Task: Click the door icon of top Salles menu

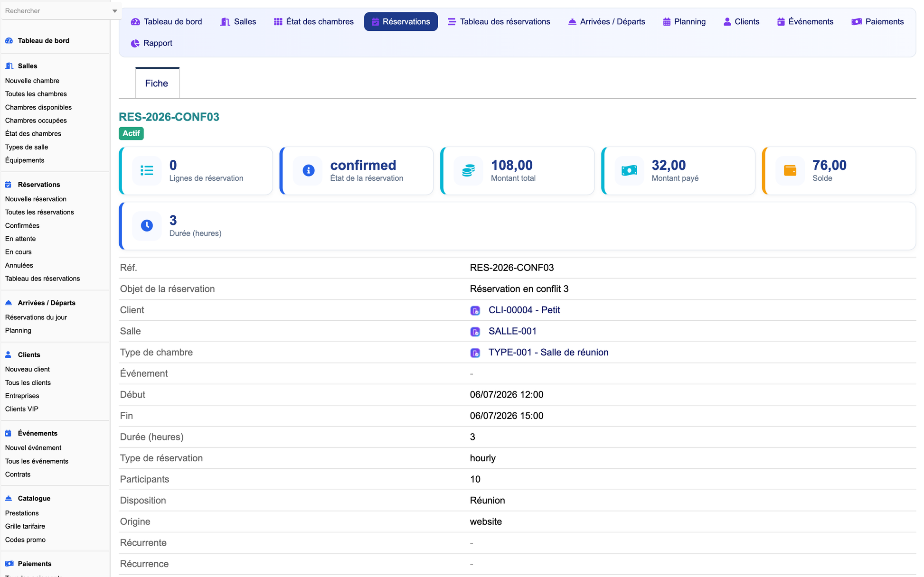Action: click(225, 22)
